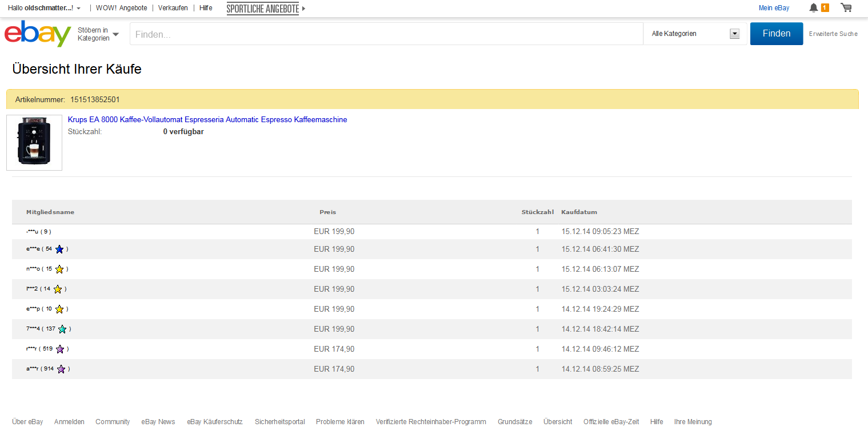Open Verifizierte Rechteinhaber-Programm footer link
Image resolution: width=868 pixels, height=431 pixels.
(x=431, y=422)
